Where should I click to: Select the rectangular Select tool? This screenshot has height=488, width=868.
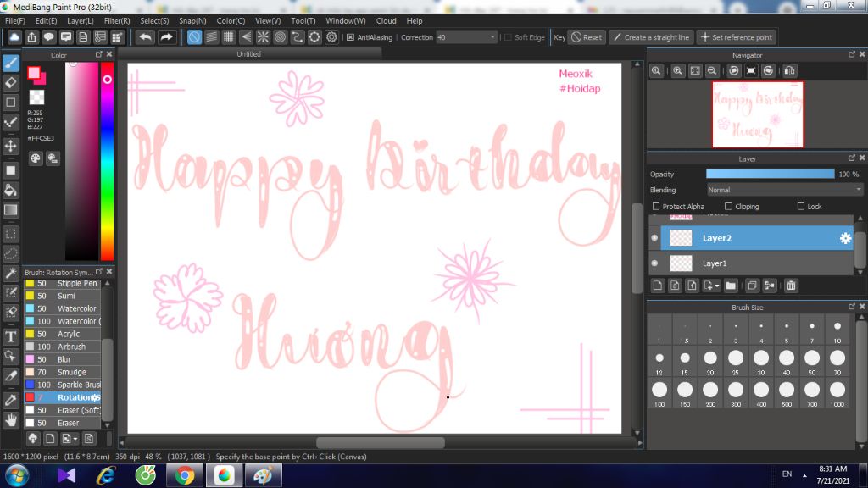(x=11, y=234)
